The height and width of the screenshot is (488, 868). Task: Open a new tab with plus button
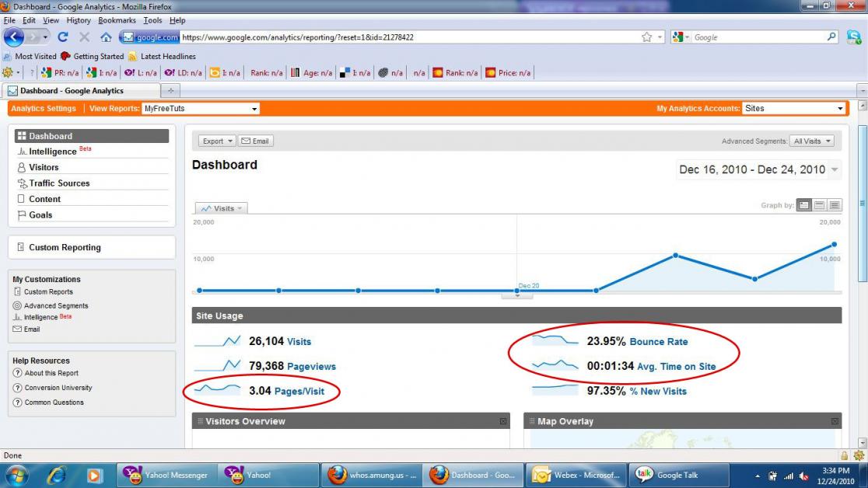point(170,90)
